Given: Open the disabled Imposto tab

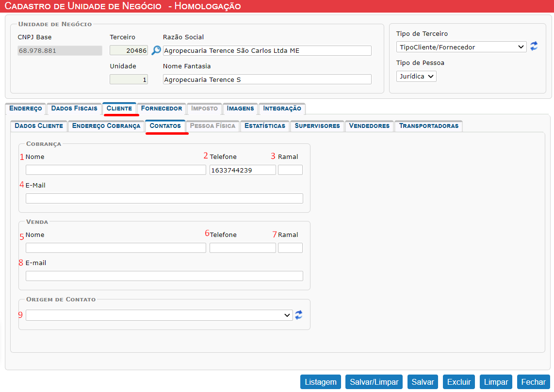Looking at the screenshot, I should coord(205,109).
